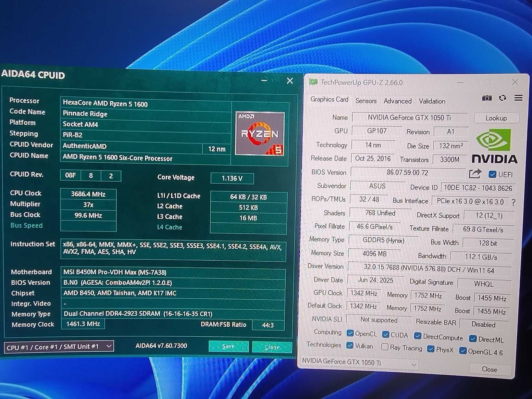Click the 12 nm process value
The width and height of the screenshot is (532, 399).
(x=217, y=149)
